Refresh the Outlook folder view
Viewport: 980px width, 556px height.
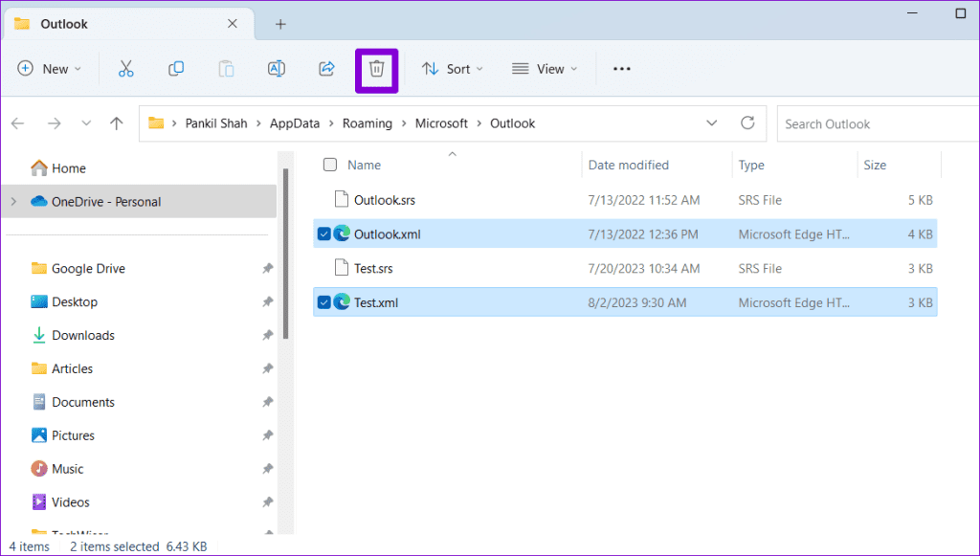(747, 123)
